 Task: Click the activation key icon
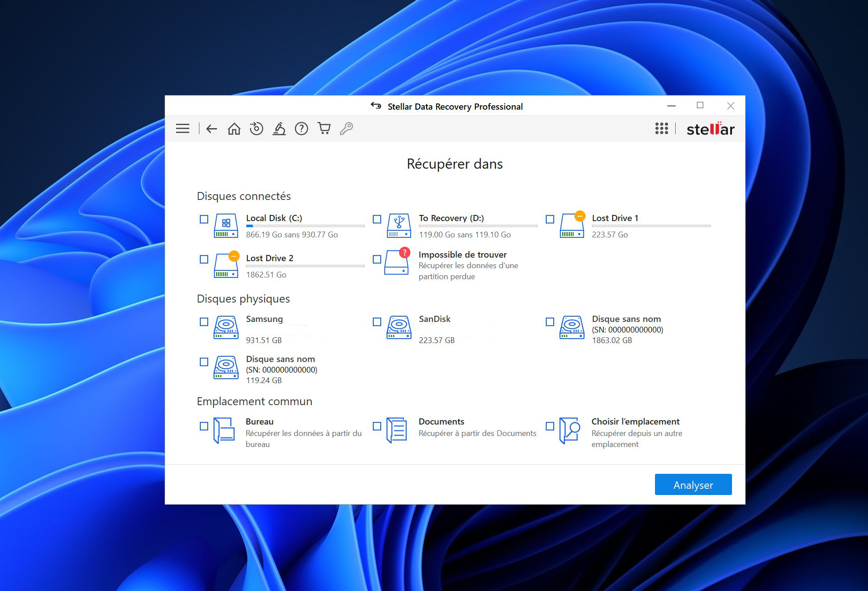tap(346, 129)
